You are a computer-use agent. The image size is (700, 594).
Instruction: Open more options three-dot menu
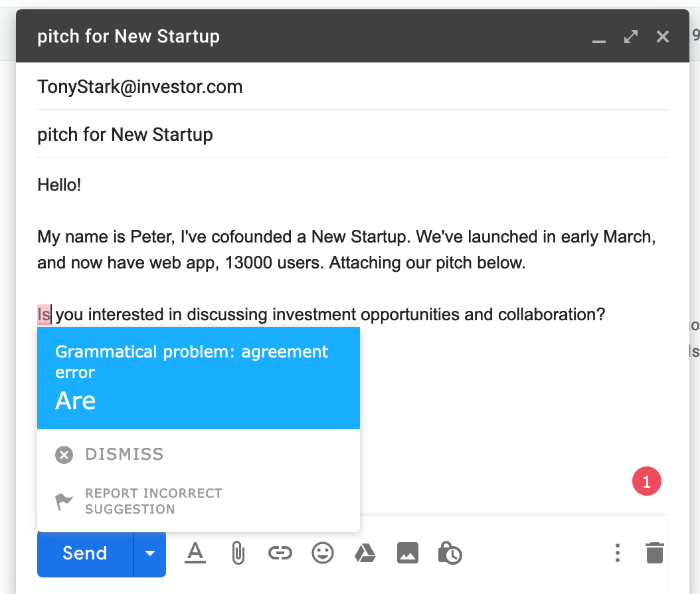pos(618,553)
